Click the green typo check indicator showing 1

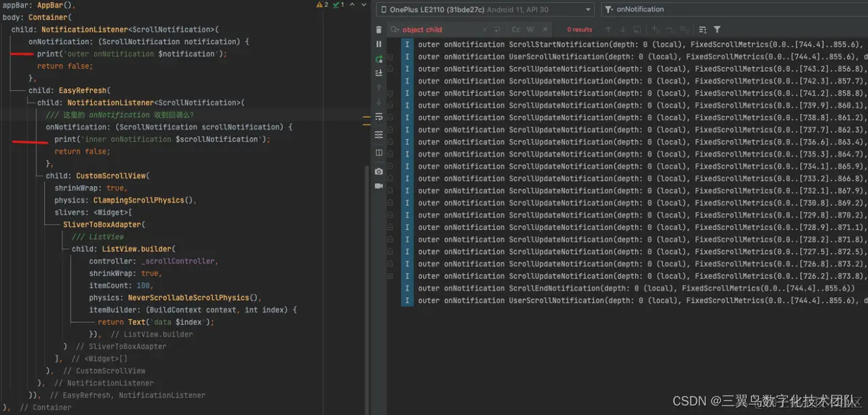338,5
